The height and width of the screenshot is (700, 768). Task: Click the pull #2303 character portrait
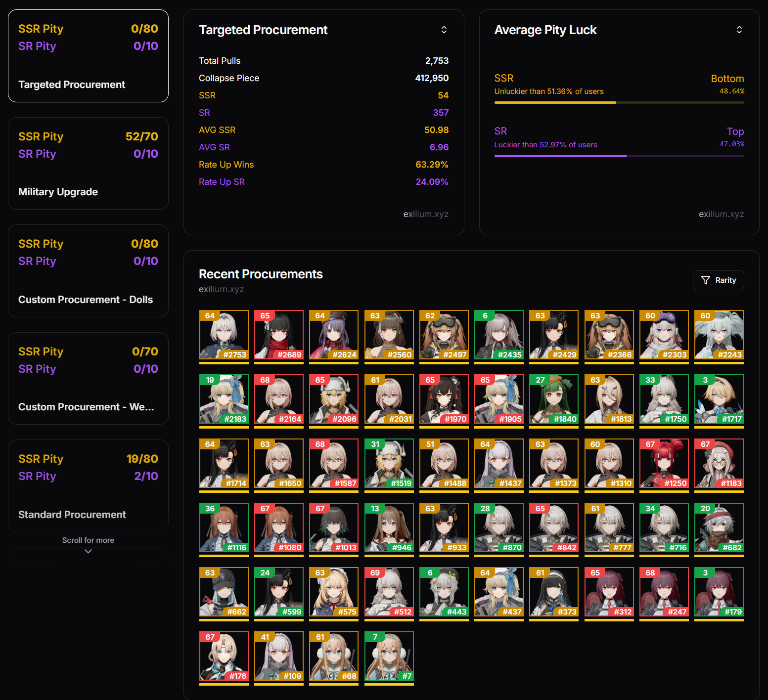(664, 335)
